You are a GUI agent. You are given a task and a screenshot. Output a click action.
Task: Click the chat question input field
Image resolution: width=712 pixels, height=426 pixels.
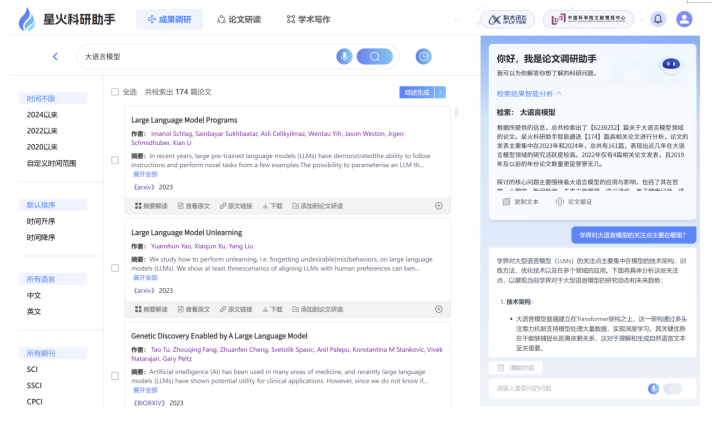pos(568,389)
